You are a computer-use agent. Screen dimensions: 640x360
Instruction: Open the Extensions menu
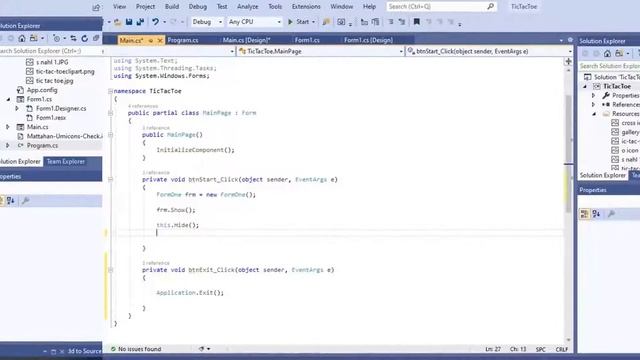coord(306,7)
